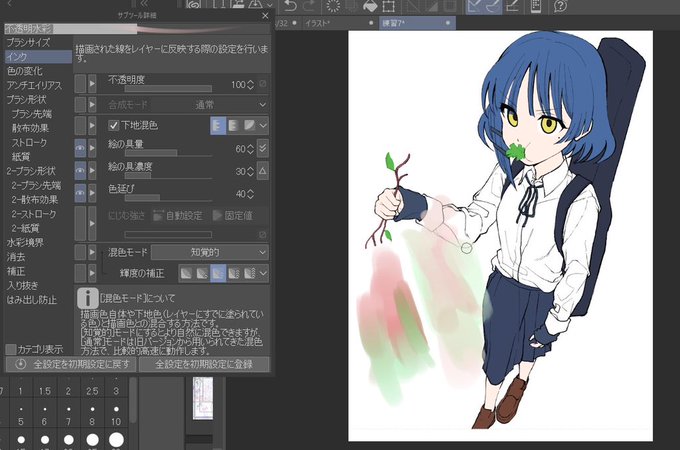Click the 色延び slider bar
The image size is (680, 450).
pyautogui.click(x=168, y=198)
